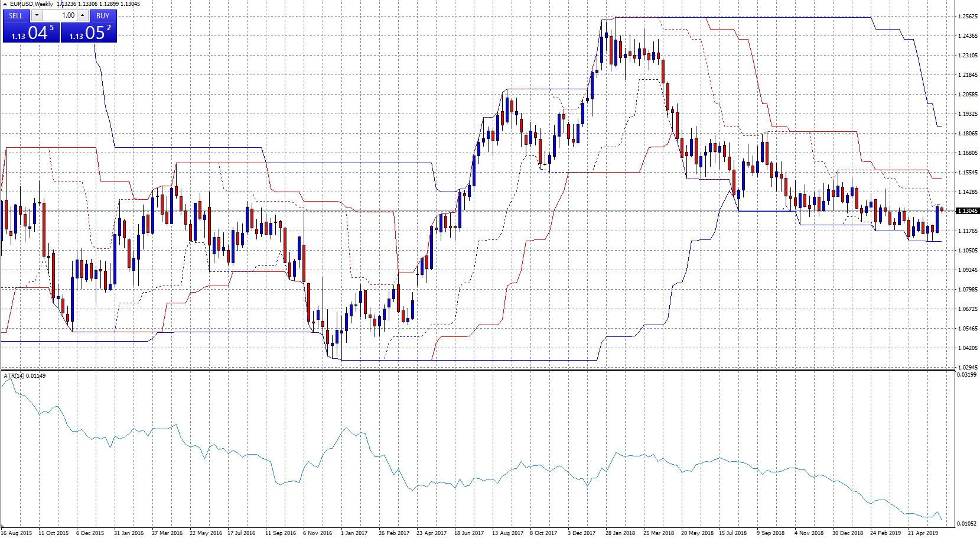The width and height of the screenshot is (980, 538).
Task: Click the 1.18065 price axis label
Action: click(x=968, y=134)
